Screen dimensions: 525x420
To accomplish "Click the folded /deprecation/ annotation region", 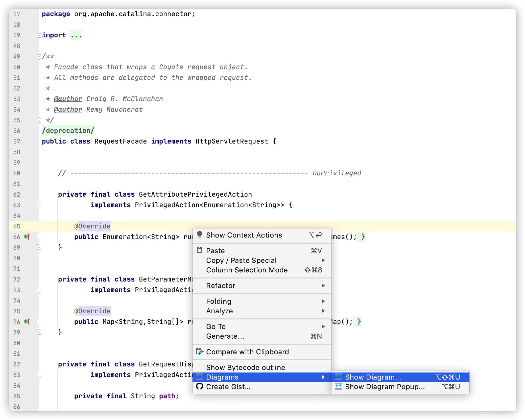I will (68, 131).
